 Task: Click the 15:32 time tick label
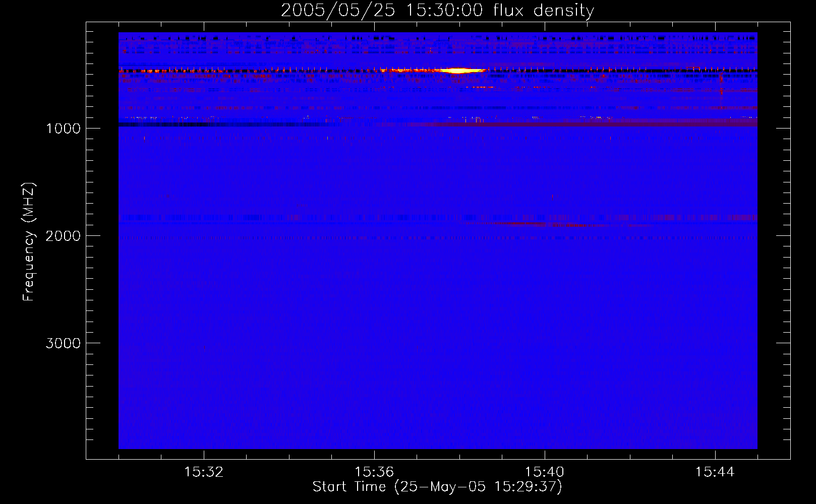pos(204,472)
